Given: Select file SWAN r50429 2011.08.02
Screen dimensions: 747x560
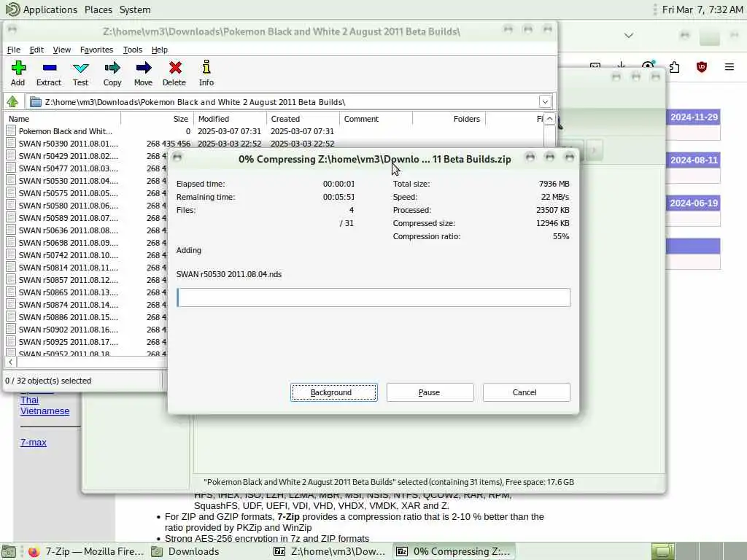Looking at the screenshot, I should coord(68,156).
